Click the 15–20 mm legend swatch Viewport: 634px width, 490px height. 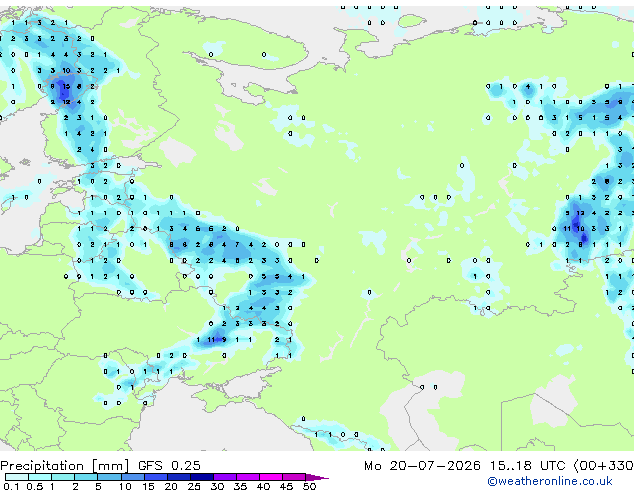click(x=156, y=477)
